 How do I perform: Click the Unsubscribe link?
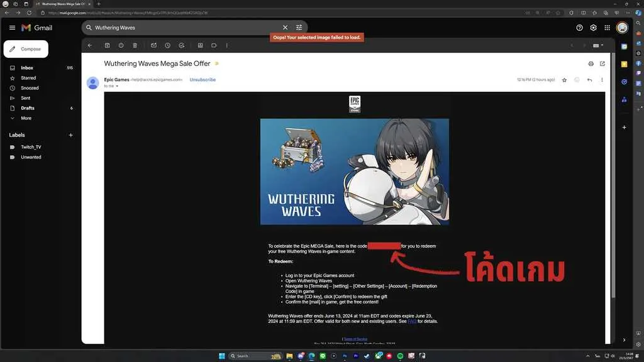point(203,80)
